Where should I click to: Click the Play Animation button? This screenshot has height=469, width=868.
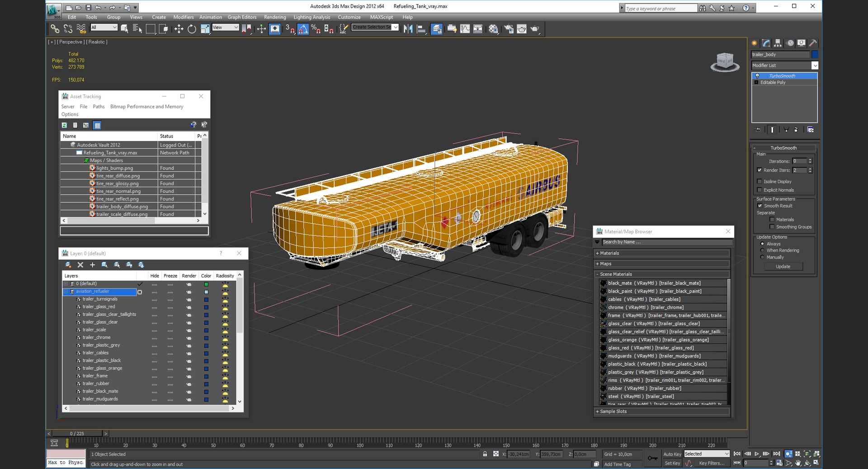tap(757, 454)
